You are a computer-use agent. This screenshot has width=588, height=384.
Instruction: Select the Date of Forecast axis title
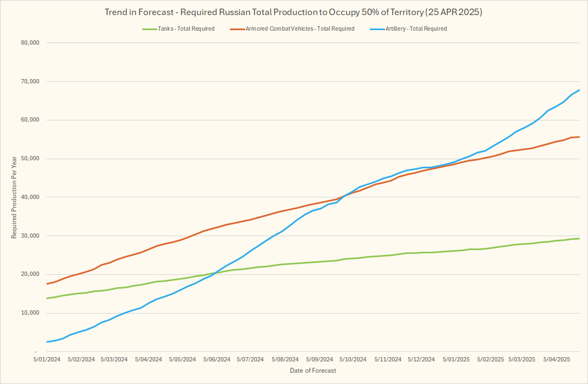tap(313, 371)
